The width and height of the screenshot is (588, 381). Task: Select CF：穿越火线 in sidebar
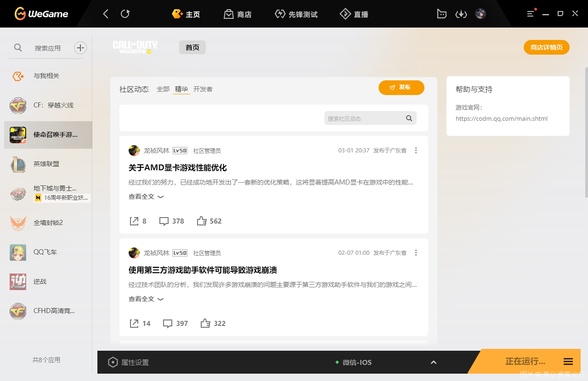[48, 106]
